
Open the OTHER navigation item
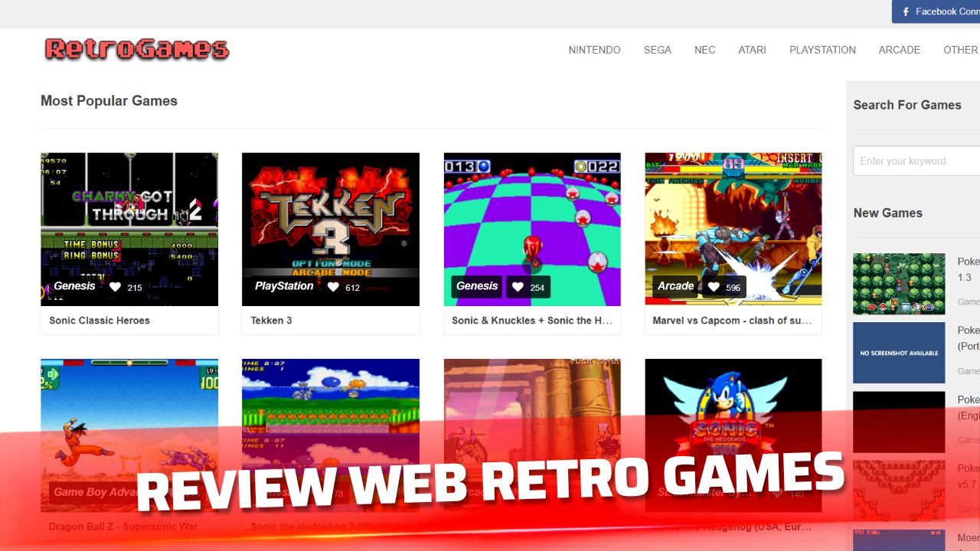[961, 50]
